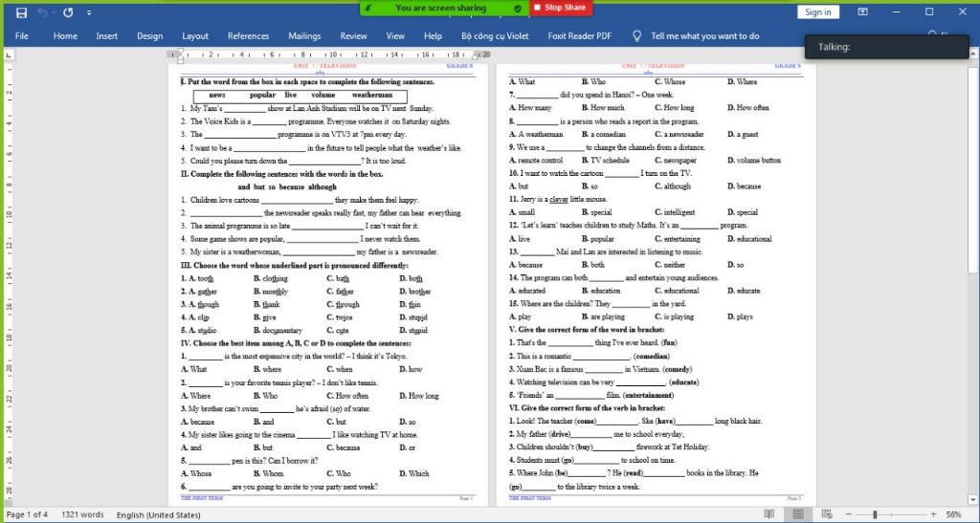Switch to Read Mode view icon

coord(769,514)
